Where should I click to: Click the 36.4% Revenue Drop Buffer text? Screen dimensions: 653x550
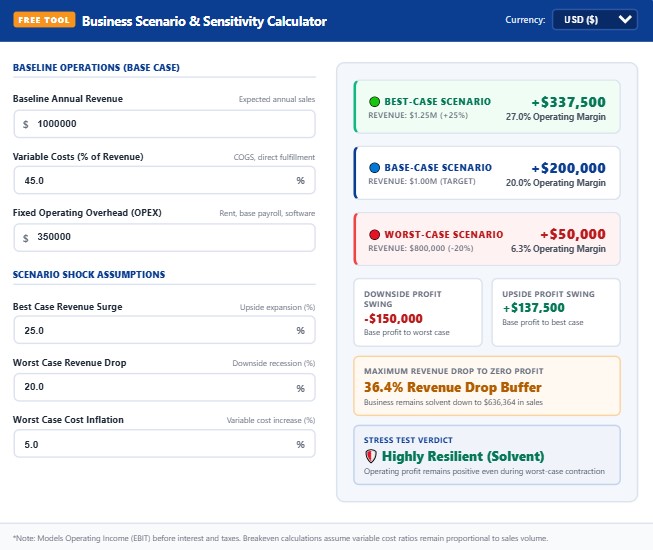coord(452,387)
